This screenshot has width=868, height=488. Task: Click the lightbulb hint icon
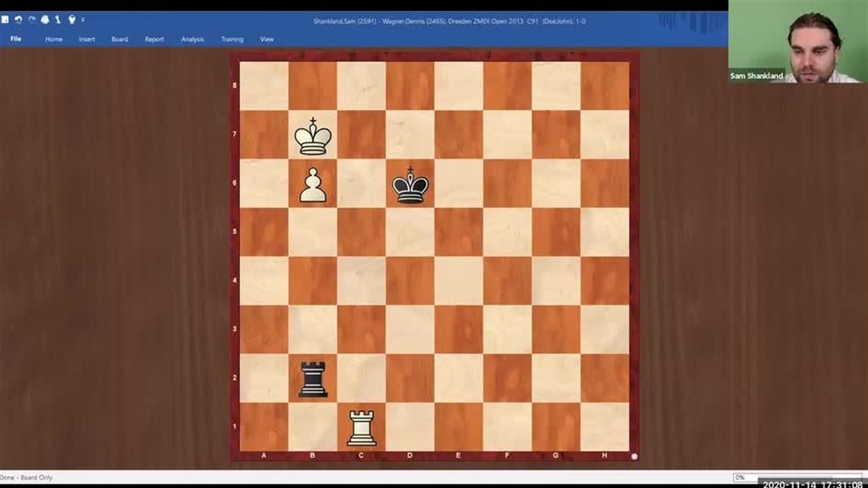coord(71,20)
